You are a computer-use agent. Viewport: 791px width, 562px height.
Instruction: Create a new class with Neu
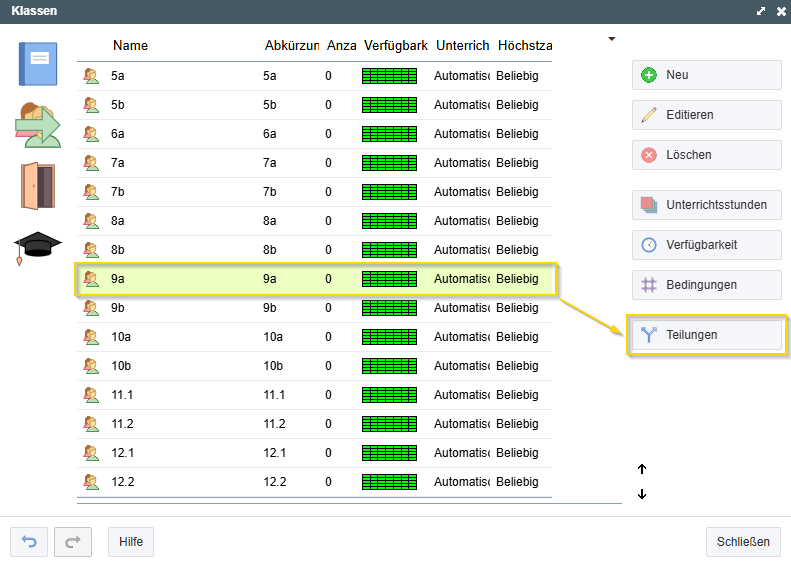[x=707, y=75]
